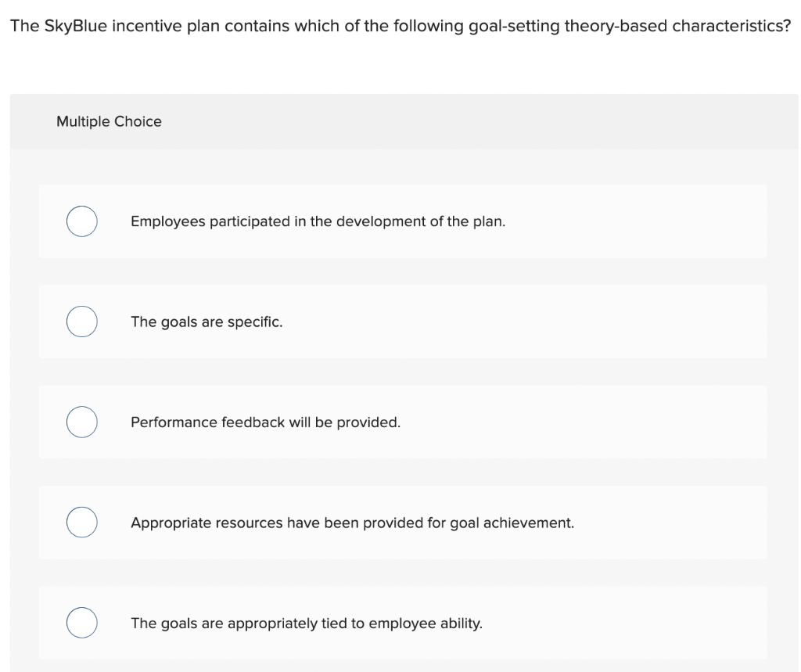Select the radio button for employee ability answer
Image resolution: width=801 pixels, height=672 pixels.
(81, 623)
